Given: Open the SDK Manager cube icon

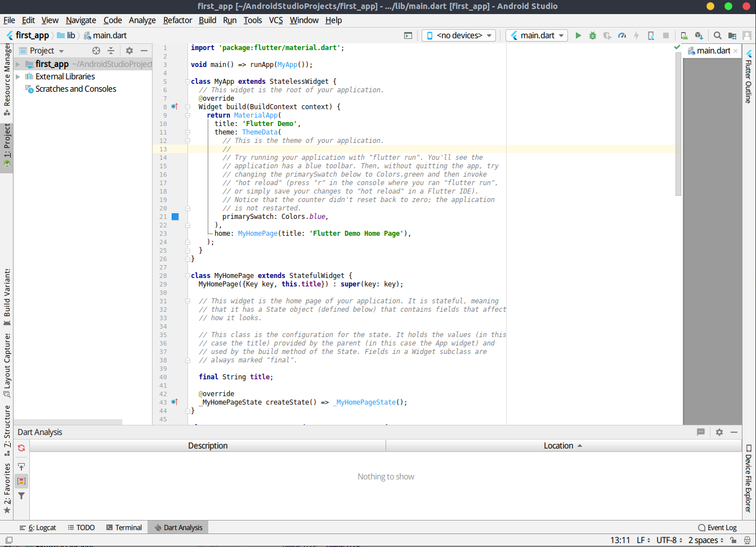Looking at the screenshot, I should point(699,35).
